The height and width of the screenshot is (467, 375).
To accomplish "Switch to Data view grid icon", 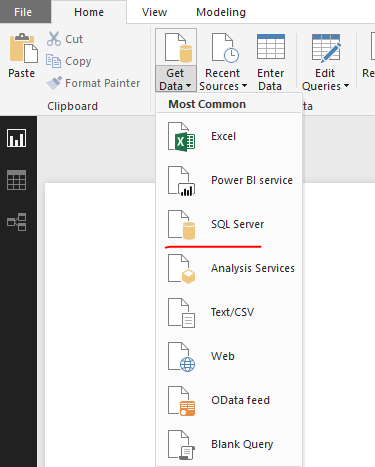I will (x=16, y=180).
